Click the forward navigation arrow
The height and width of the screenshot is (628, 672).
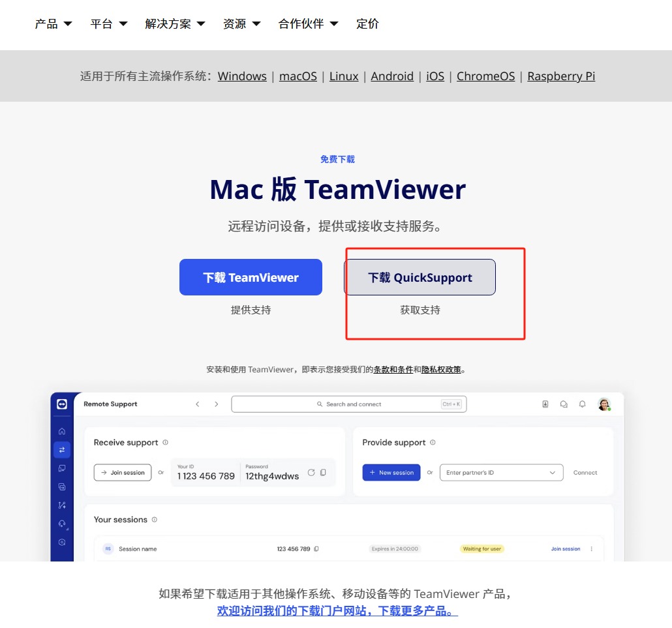pyautogui.click(x=217, y=404)
